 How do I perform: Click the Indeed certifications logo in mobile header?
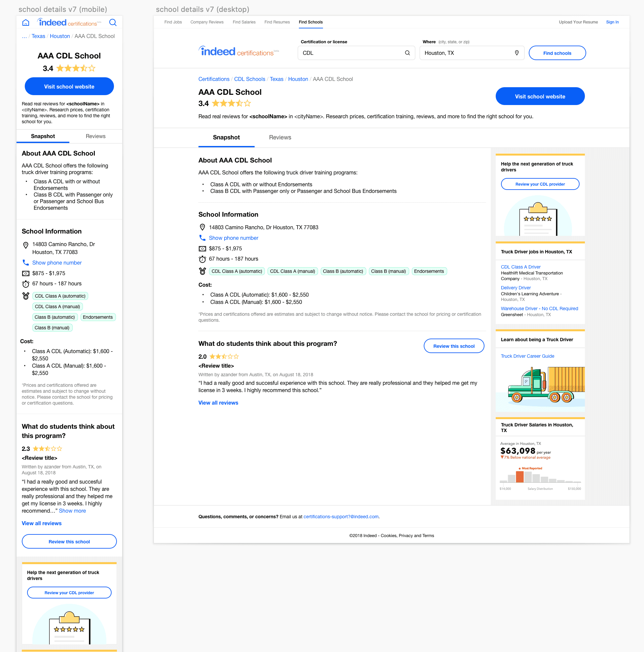click(x=69, y=22)
